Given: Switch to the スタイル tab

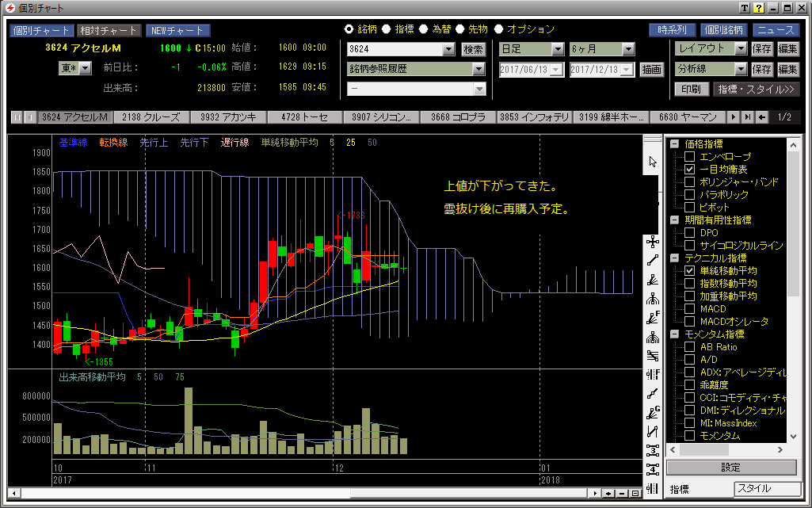Looking at the screenshot, I should [x=764, y=489].
